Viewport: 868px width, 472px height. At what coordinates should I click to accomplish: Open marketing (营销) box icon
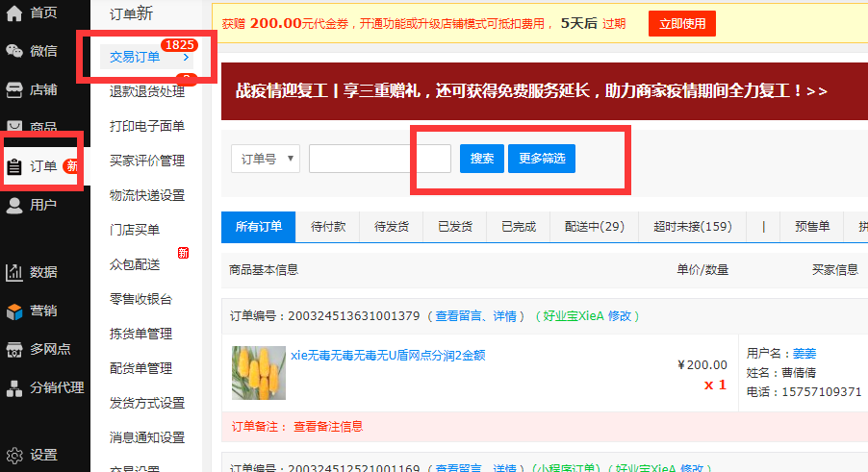click(x=14, y=311)
